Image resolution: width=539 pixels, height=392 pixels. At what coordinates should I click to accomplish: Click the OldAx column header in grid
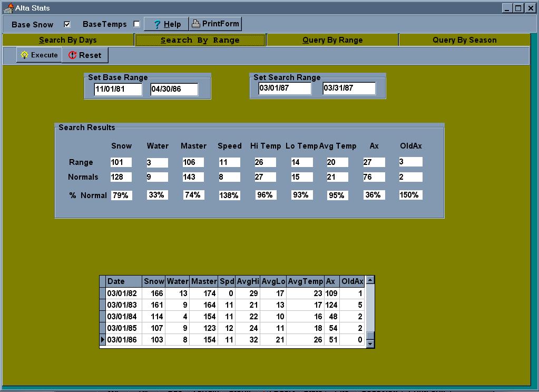(x=352, y=281)
